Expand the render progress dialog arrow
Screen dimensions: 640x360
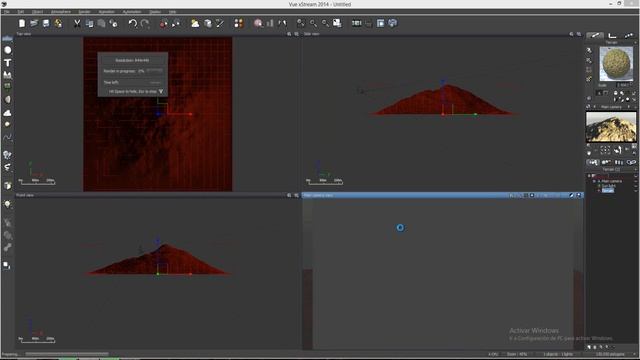pyautogui.click(x=161, y=91)
